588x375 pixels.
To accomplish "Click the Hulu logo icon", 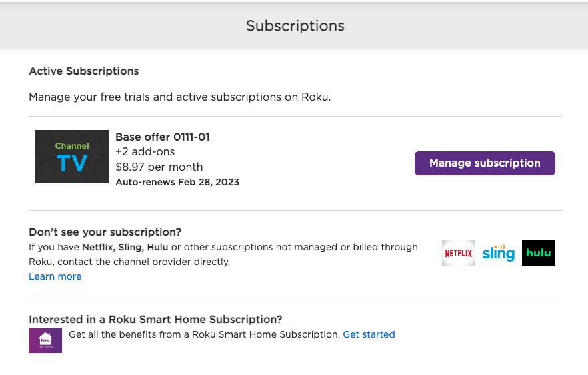I will tap(539, 253).
